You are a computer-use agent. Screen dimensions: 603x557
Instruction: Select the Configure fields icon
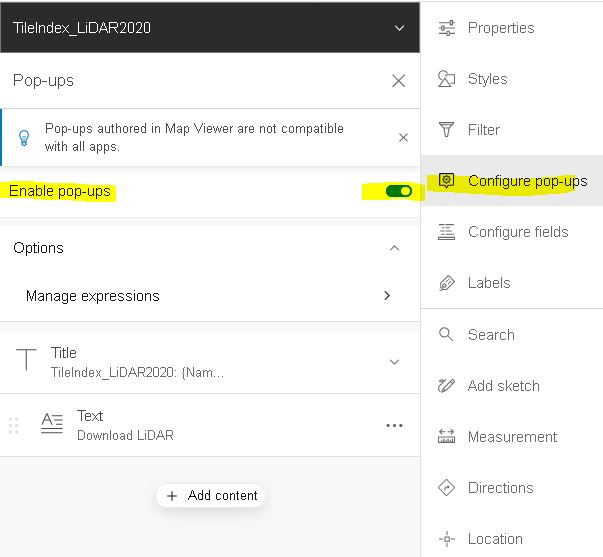tap(447, 232)
